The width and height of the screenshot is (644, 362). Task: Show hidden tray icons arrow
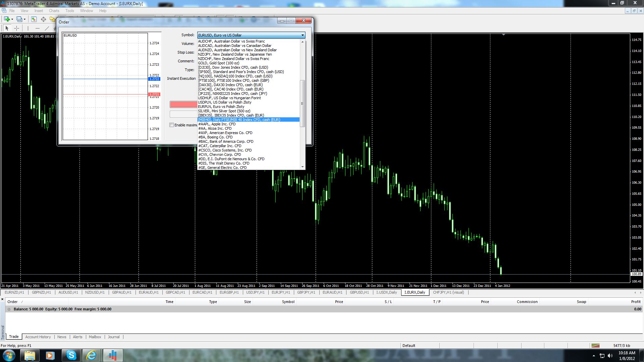coord(594,356)
